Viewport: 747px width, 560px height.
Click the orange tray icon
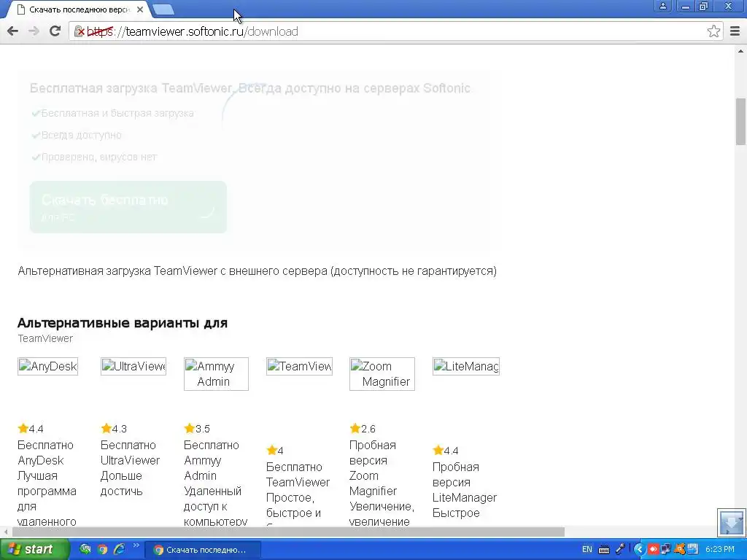679,550
